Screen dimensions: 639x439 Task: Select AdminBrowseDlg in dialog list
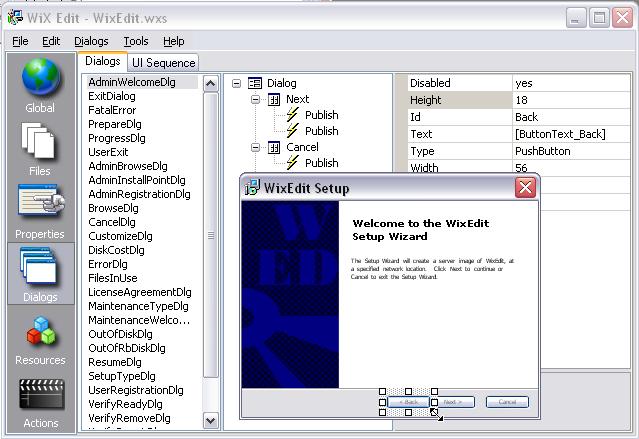[128, 166]
